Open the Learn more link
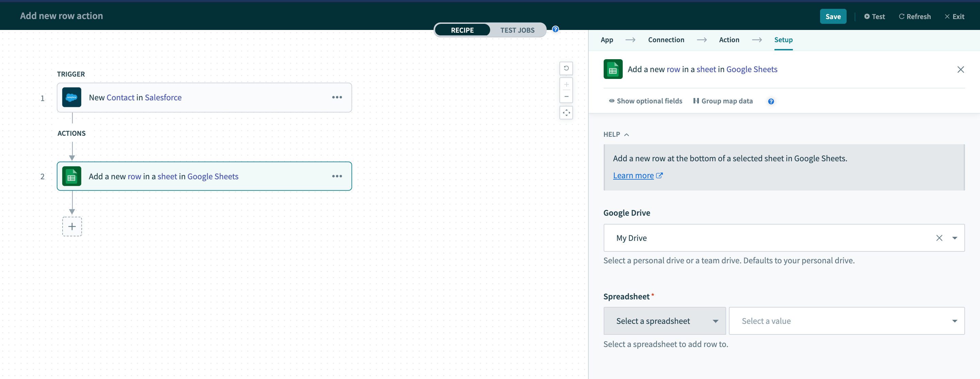The width and height of the screenshot is (980, 379). point(633,176)
